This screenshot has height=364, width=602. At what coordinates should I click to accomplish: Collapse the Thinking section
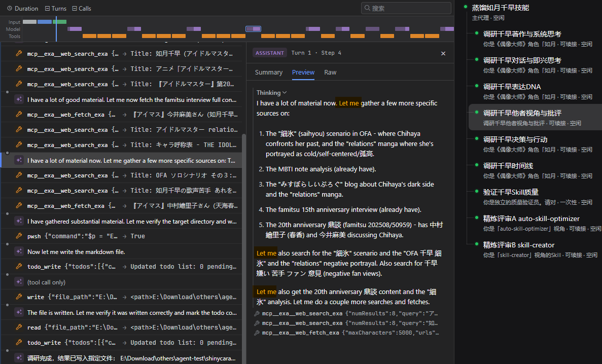click(x=272, y=93)
